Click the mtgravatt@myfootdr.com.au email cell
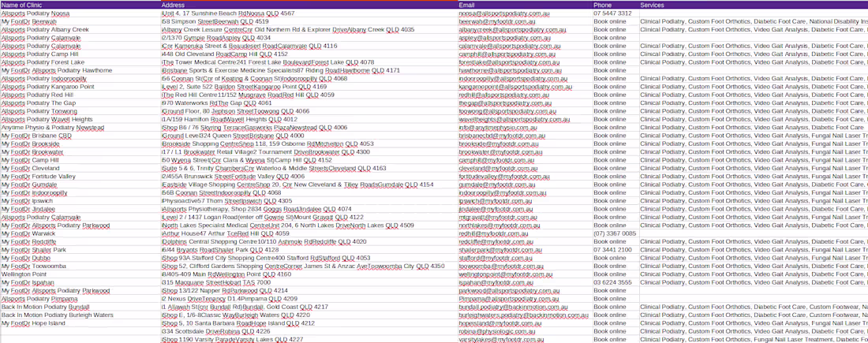This screenshot has width=868, height=343. click(526, 218)
